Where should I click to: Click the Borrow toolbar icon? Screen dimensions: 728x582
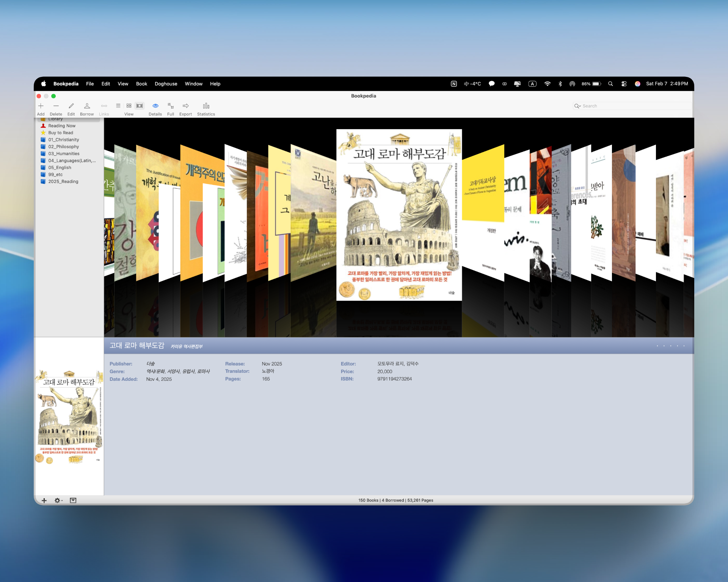pyautogui.click(x=87, y=106)
